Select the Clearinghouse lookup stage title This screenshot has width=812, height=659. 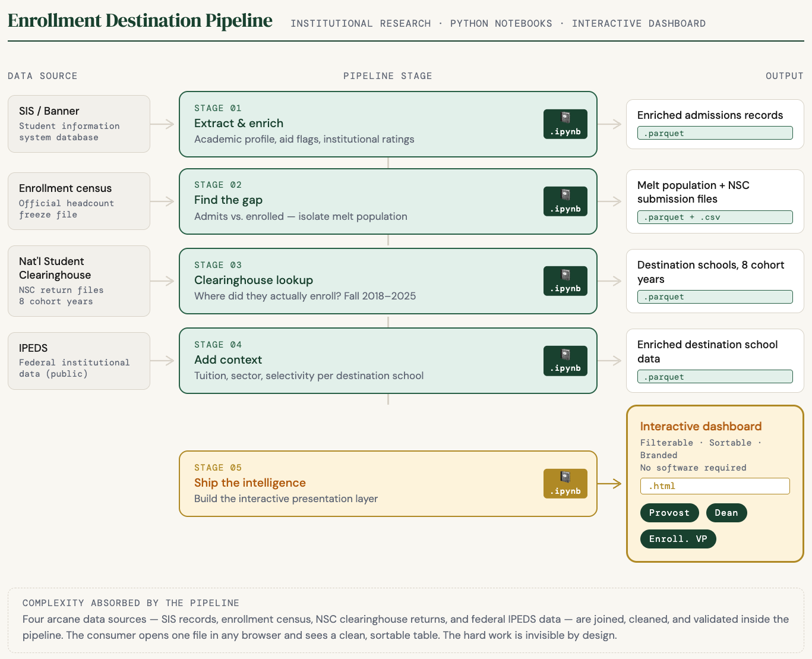(254, 280)
